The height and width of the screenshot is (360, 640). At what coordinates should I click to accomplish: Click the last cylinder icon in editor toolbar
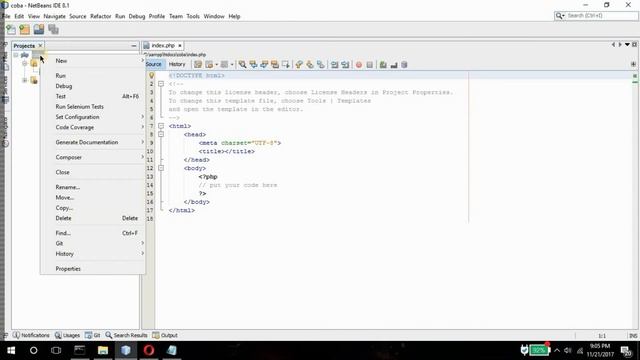coord(404,64)
